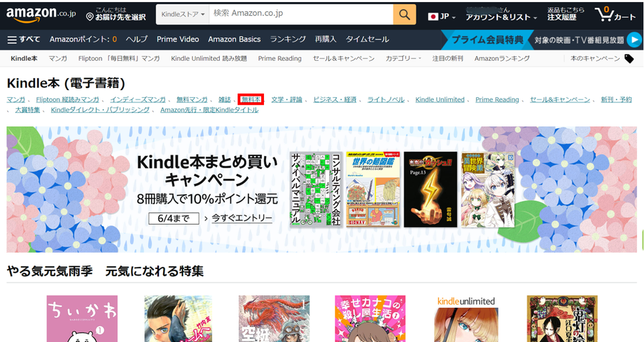Click the セール&キャンペーン category link
644x342 pixels.
[560, 99]
